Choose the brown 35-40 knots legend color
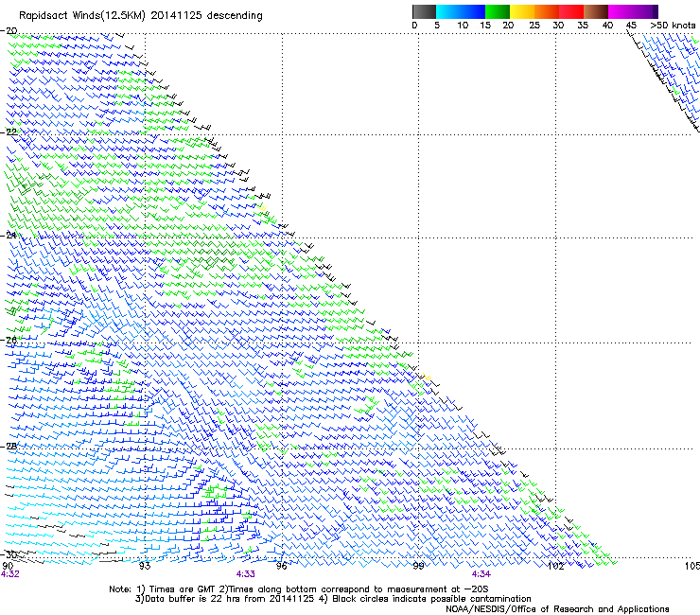The width and height of the screenshot is (700, 615). 596,11
